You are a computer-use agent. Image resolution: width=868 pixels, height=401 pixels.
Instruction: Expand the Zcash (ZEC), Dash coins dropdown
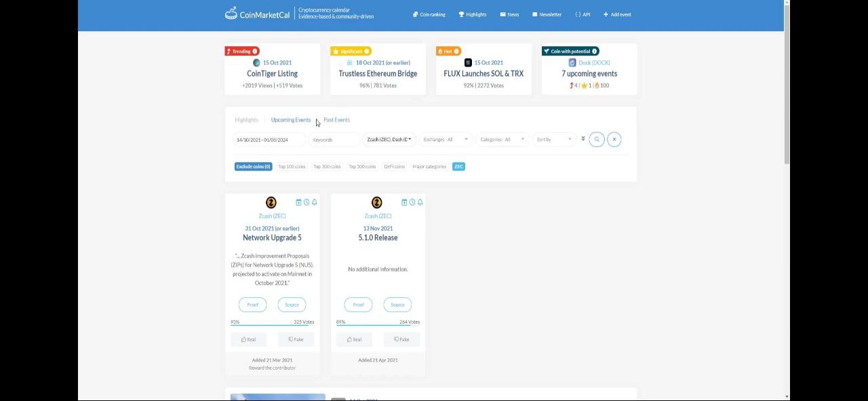389,139
